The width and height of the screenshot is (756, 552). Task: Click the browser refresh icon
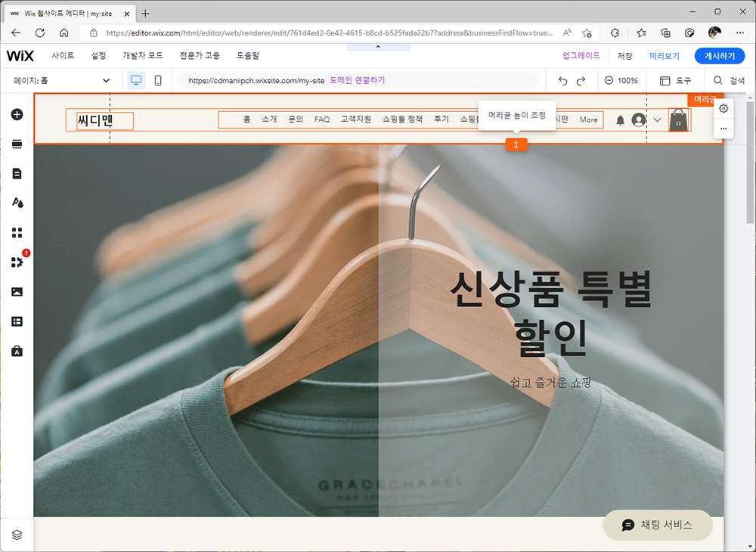coord(40,33)
